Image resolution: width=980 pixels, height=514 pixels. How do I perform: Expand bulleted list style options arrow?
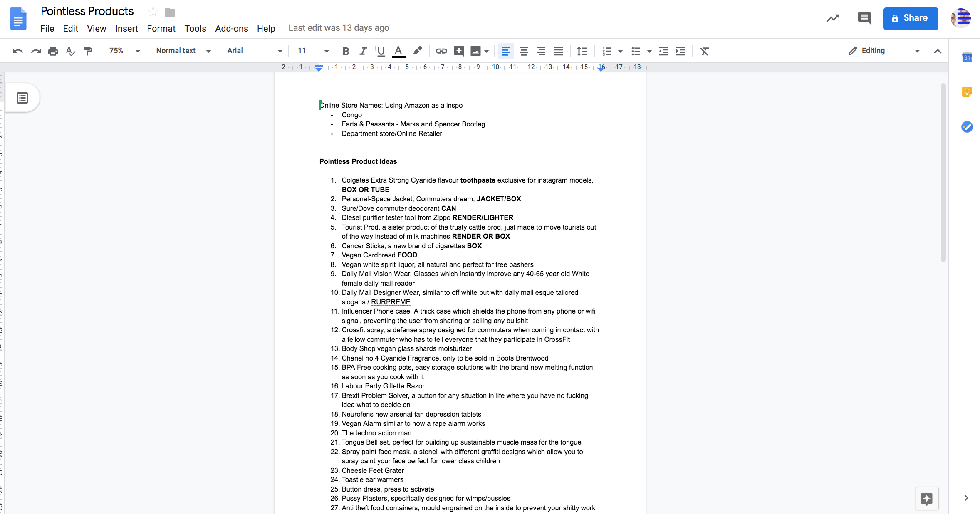pos(649,51)
